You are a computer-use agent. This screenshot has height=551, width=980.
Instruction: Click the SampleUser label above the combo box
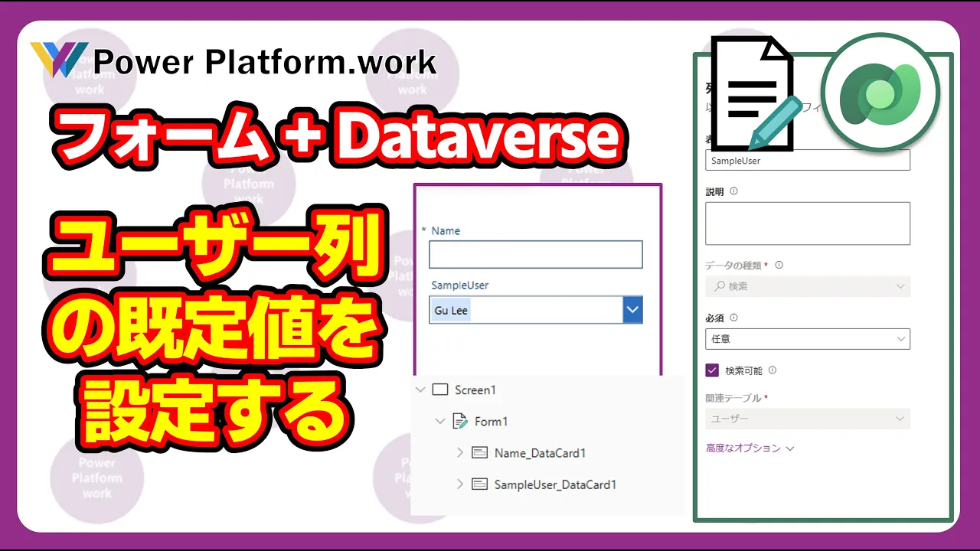click(x=459, y=285)
